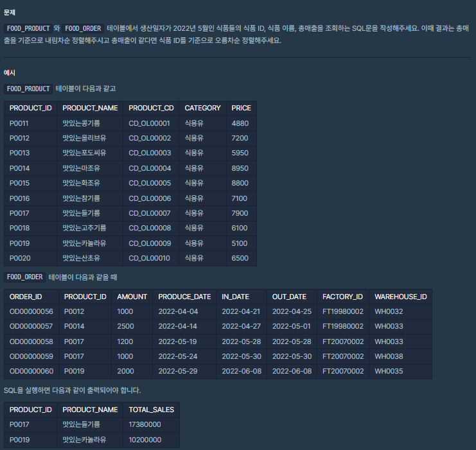Click the 예시 heading
The image size is (476, 450).
pyautogui.click(x=10, y=73)
